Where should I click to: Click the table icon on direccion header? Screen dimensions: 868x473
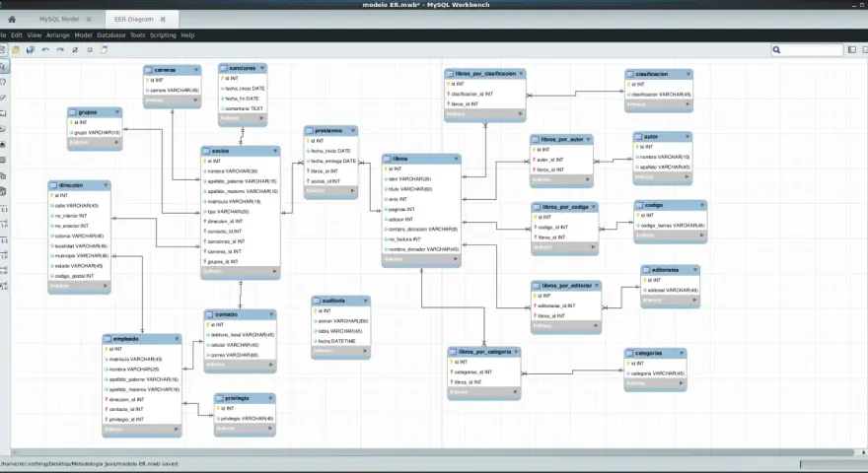pos(53,185)
